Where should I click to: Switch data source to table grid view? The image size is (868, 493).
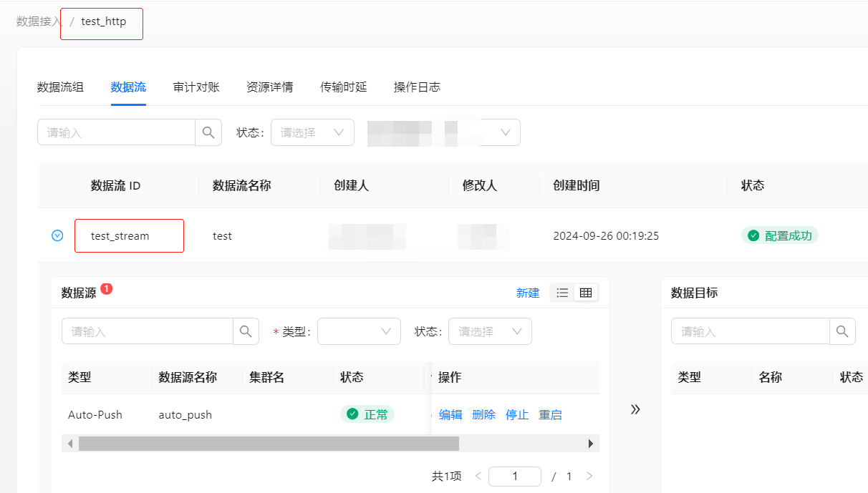(x=586, y=293)
